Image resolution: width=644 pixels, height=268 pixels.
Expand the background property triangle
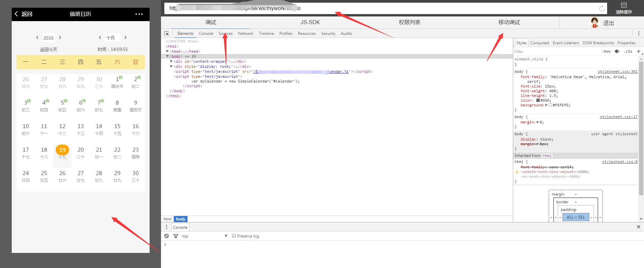pyautogui.click(x=546, y=105)
